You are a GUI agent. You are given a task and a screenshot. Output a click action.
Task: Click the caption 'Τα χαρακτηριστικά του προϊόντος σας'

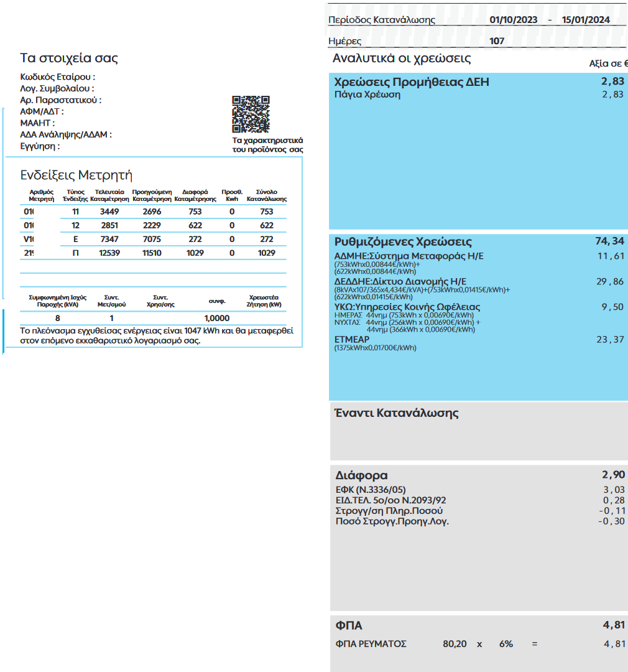pos(267,145)
